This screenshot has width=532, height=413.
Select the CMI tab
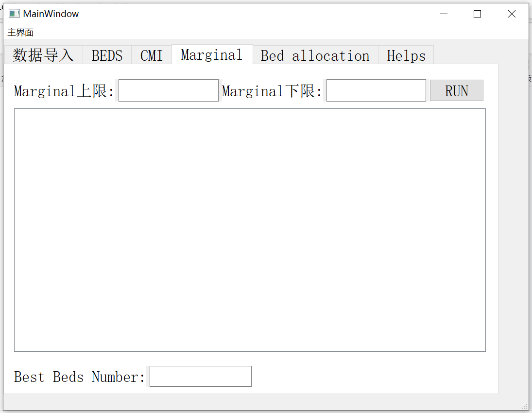(151, 55)
